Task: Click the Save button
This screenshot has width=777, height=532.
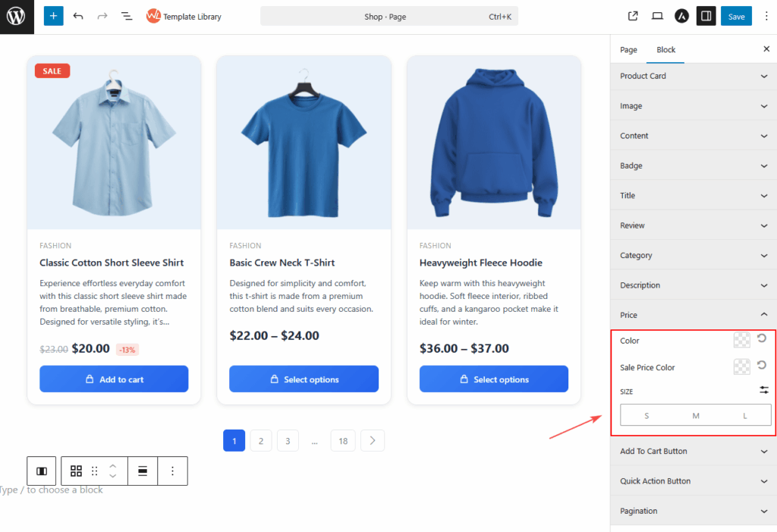Action: pyautogui.click(x=736, y=16)
